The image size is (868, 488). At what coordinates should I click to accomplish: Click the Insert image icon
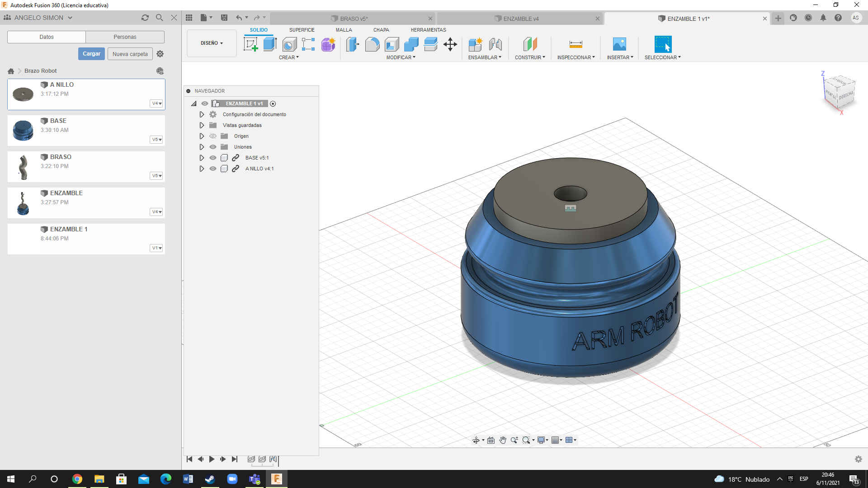619,44
